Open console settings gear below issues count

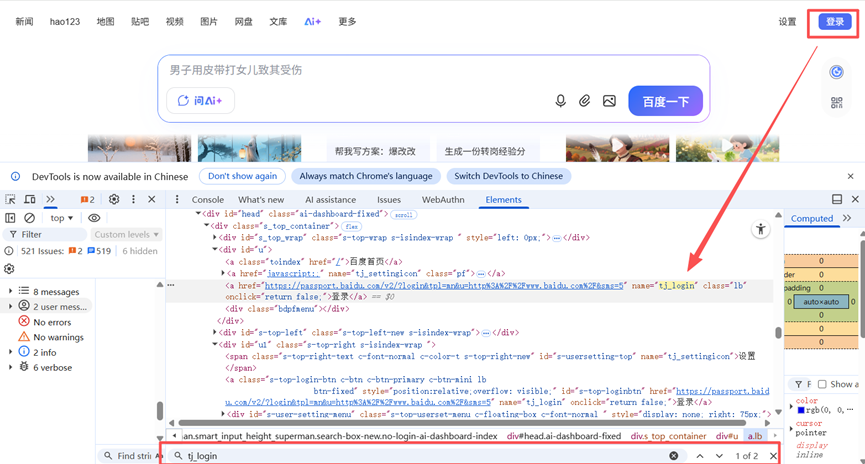point(9,269)
